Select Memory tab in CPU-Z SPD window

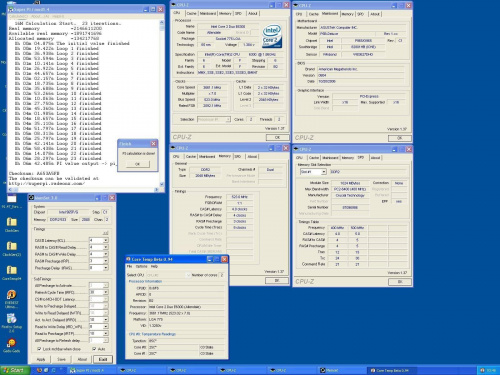tap(348, 158)
